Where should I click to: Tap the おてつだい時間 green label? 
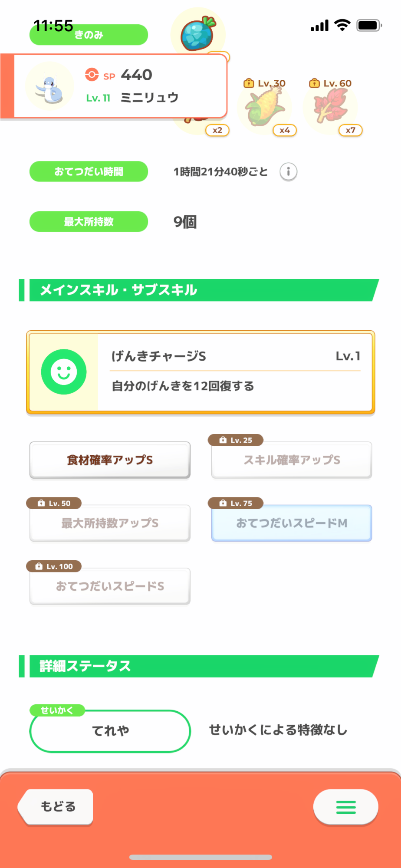[x=89, y=171]
